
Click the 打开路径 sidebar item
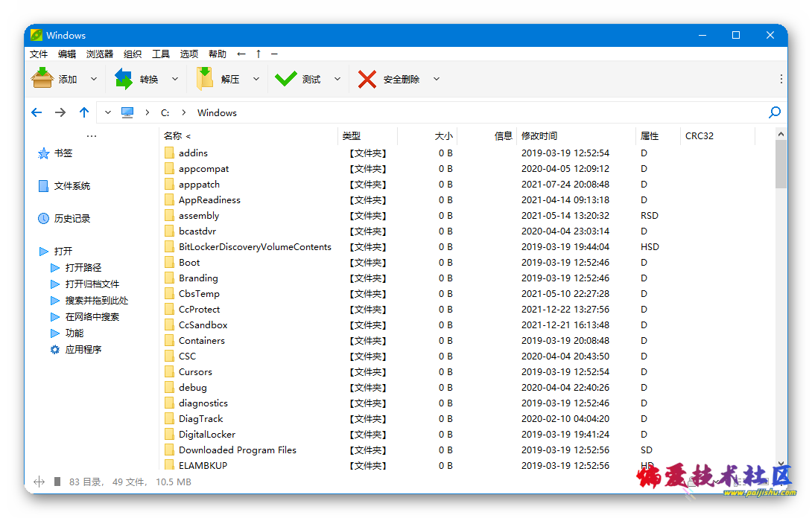pos(76,267)
